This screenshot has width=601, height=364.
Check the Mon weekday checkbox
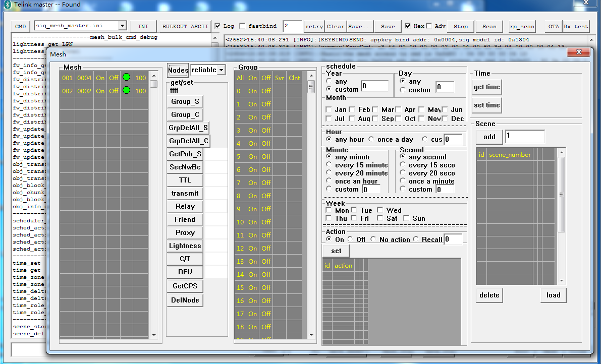329,210
